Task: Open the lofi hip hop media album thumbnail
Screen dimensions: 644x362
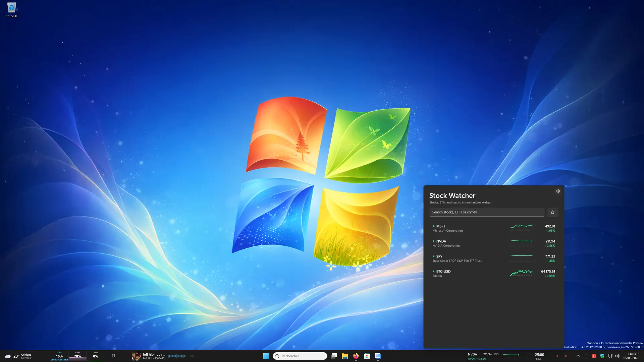Action: (x=136, y=356)
